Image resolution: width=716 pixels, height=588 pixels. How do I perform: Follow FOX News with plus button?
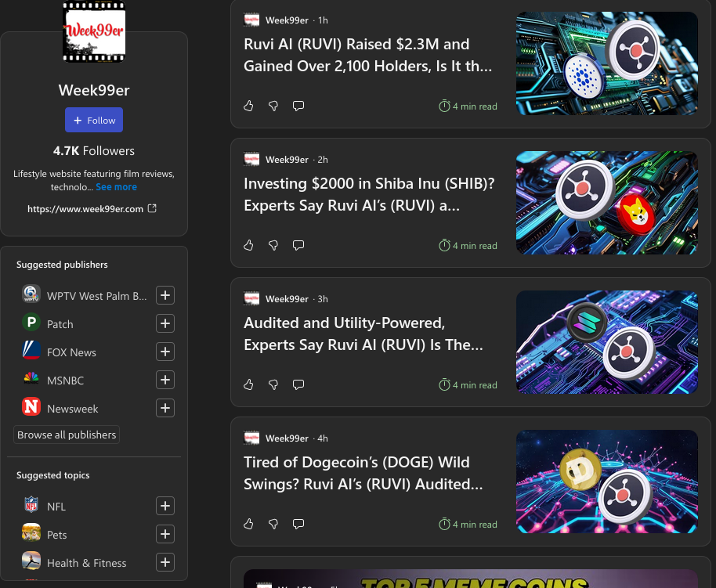[x=165, y=352]
